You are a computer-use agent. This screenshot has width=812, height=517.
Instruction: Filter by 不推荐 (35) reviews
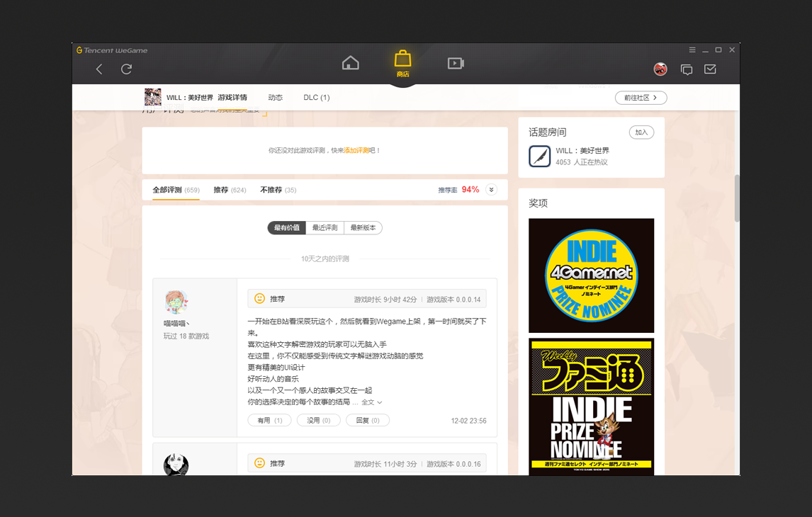pyautogui.click(x=278, y=190)
